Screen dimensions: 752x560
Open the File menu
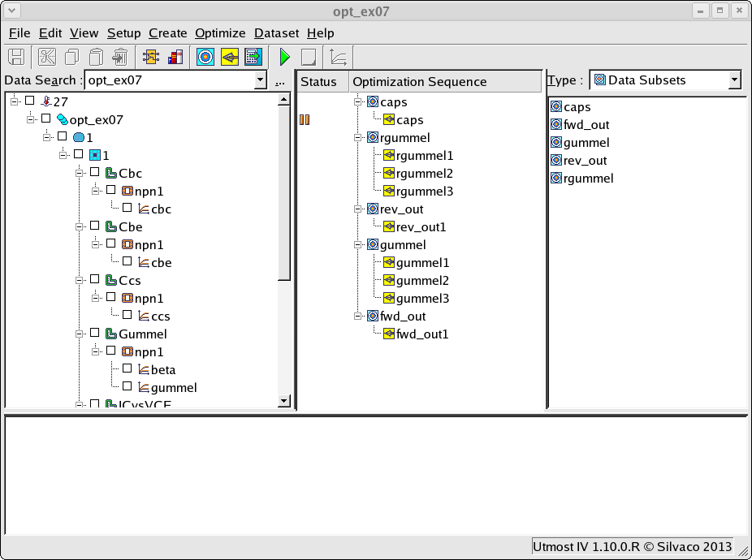tap(19, 33)
